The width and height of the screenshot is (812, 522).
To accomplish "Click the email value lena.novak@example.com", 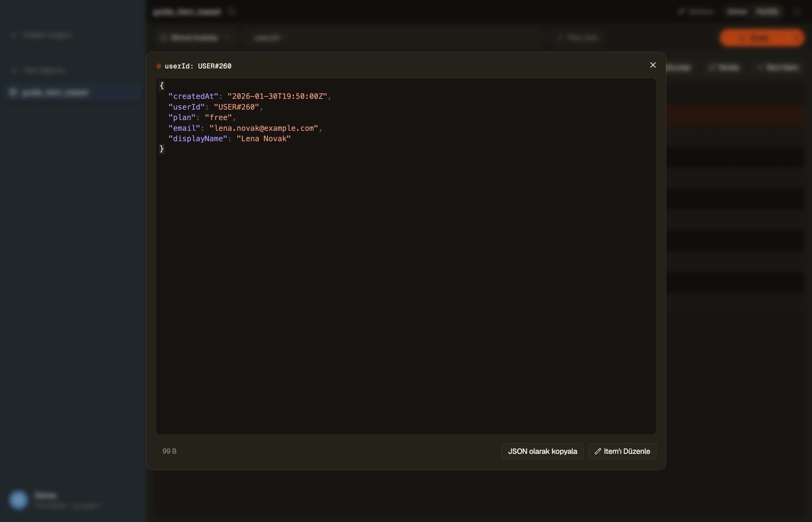I will [264, 128].
